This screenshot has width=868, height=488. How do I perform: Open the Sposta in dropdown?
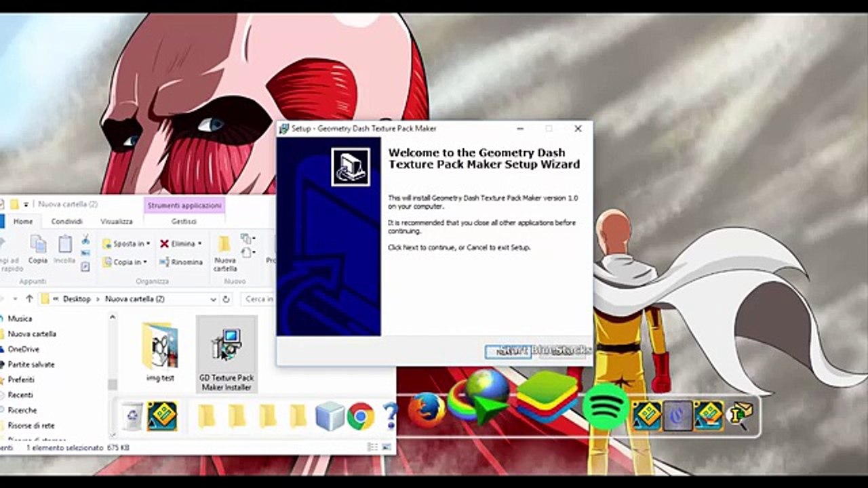(126, 243)
